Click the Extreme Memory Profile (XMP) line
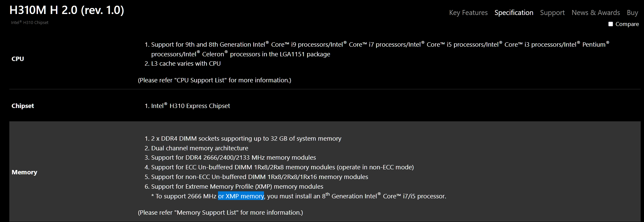 pos(237,186)
